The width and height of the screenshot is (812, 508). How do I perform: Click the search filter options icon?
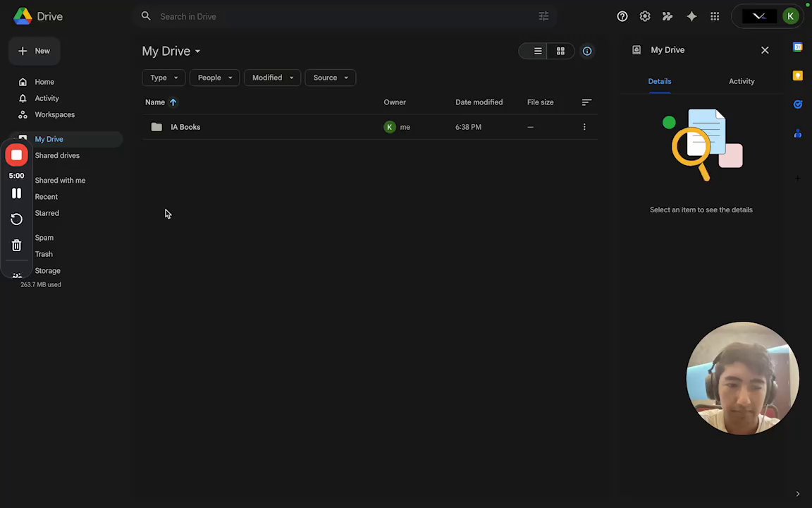(543, 16)
